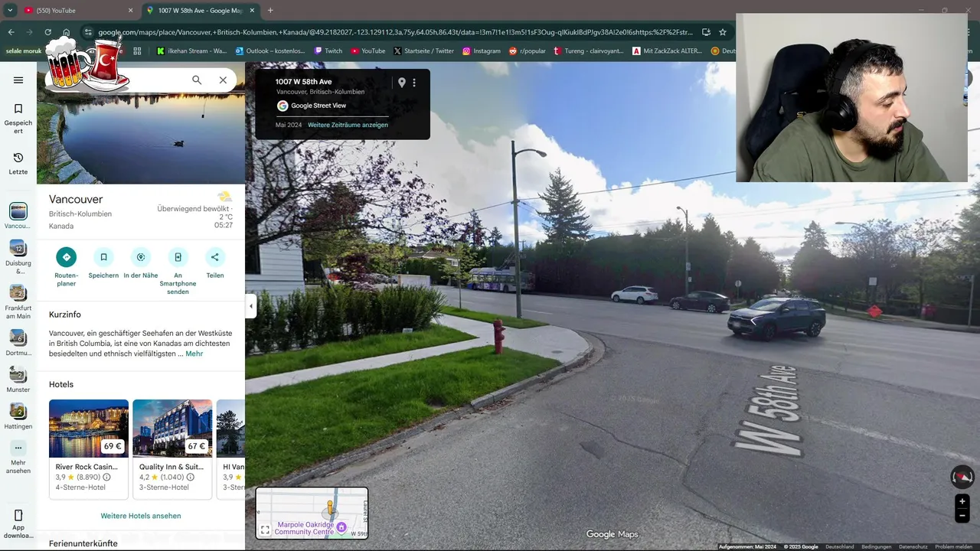Screen dimensions: 980x551
Task: Open the r/popular bookmark
Action: (x=528, y=51)
